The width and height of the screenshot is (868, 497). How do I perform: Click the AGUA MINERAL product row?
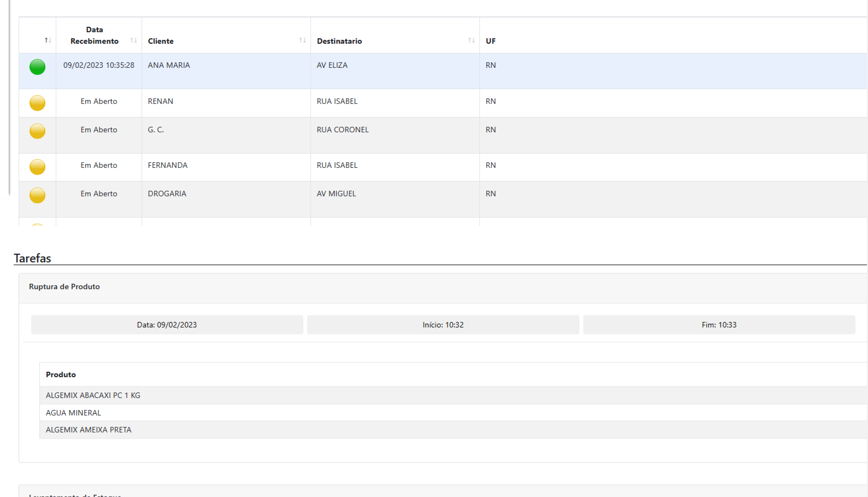click(73, 413)
